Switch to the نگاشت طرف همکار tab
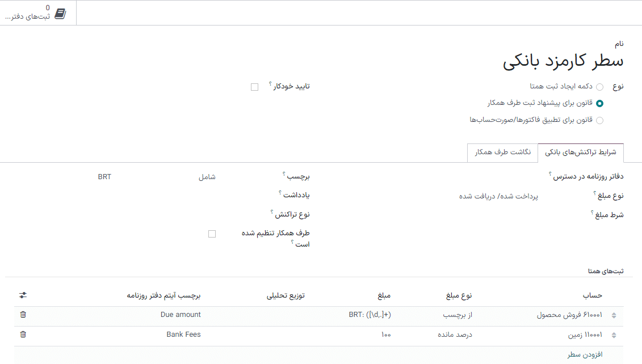The height and width of the screenshot is (364, 642). (x=503, y=153)
